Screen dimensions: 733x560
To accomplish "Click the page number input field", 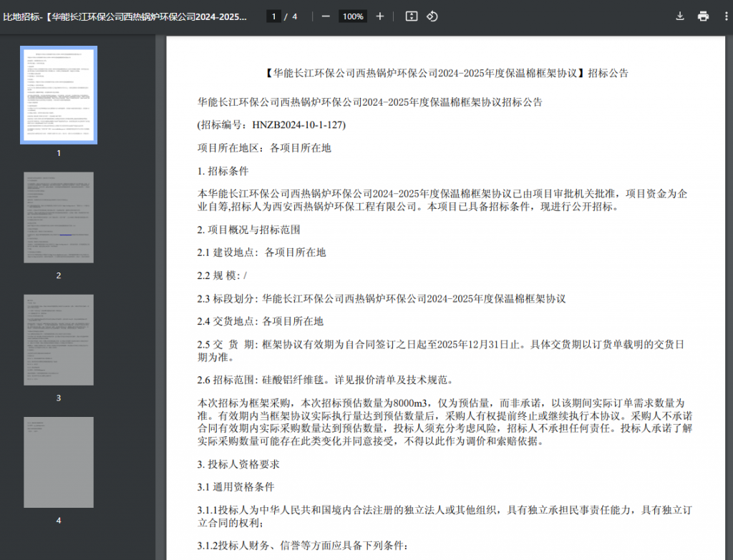I will coord(273,16).
